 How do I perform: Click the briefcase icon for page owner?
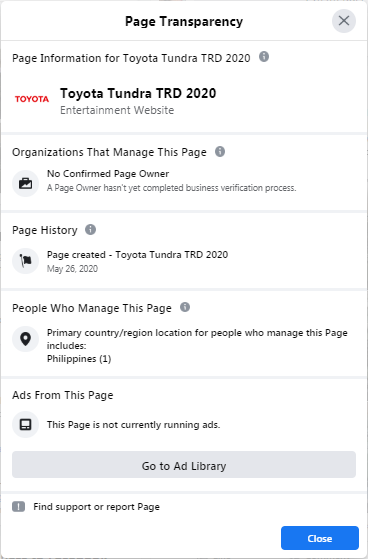[25, 183]
